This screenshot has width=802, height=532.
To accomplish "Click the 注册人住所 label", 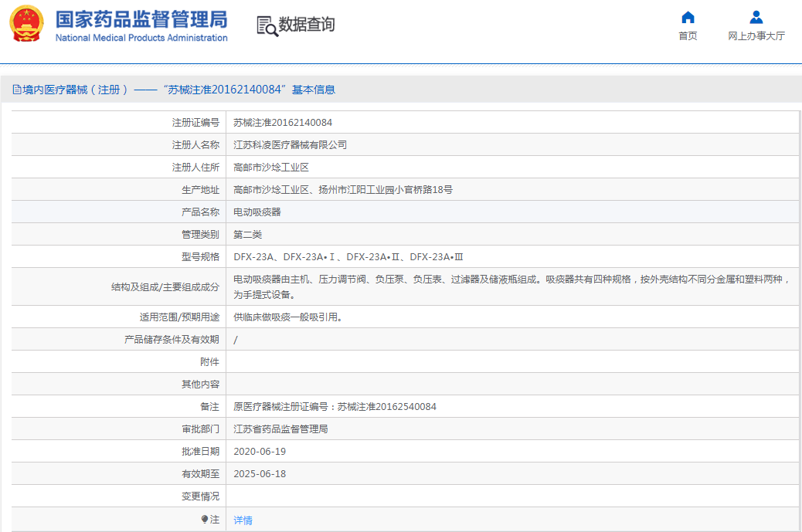I will point(195,168).
